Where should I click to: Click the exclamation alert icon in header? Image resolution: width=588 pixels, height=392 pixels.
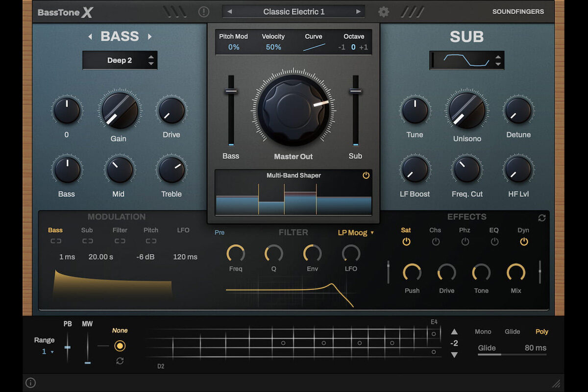204,12
